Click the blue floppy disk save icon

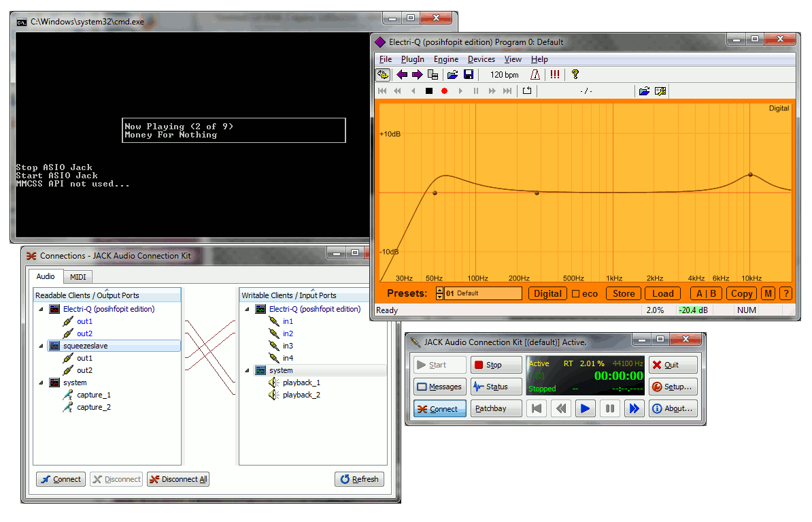468,75
